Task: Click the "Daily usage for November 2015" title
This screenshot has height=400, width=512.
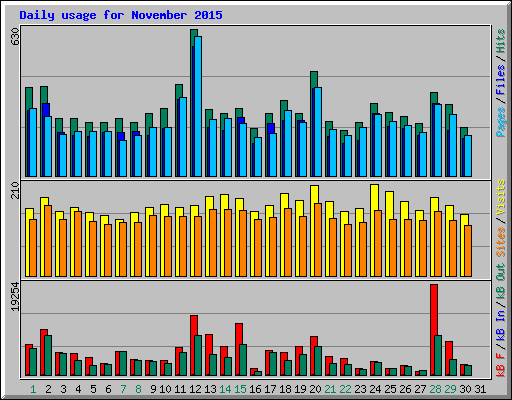Action: point(121,15)
